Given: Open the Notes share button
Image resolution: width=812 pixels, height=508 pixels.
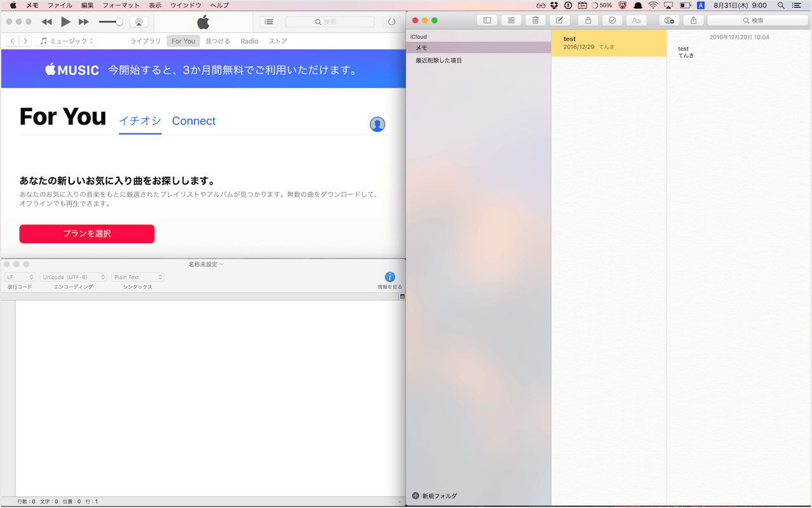Looking at the screenshot, I should coord(693,20).
